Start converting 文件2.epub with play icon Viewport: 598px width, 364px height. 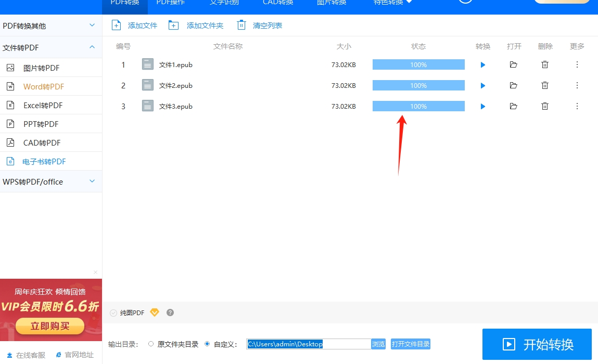click(x=483, y=86)
